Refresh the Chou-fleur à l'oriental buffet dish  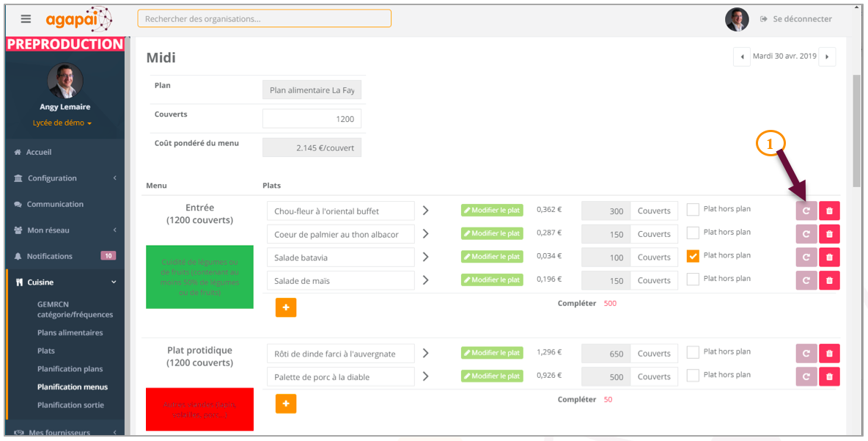[x=806, y=211]
